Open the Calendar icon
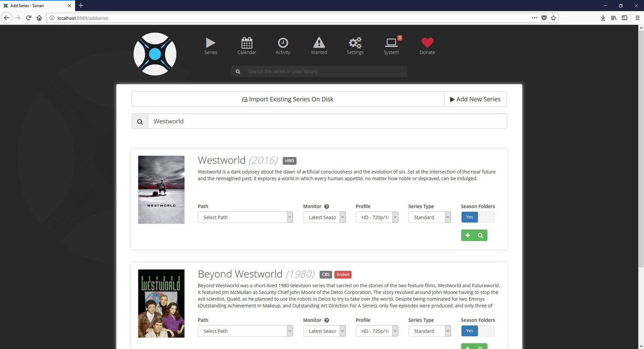This screenshot has height=349, width=644. pos(247,43)
